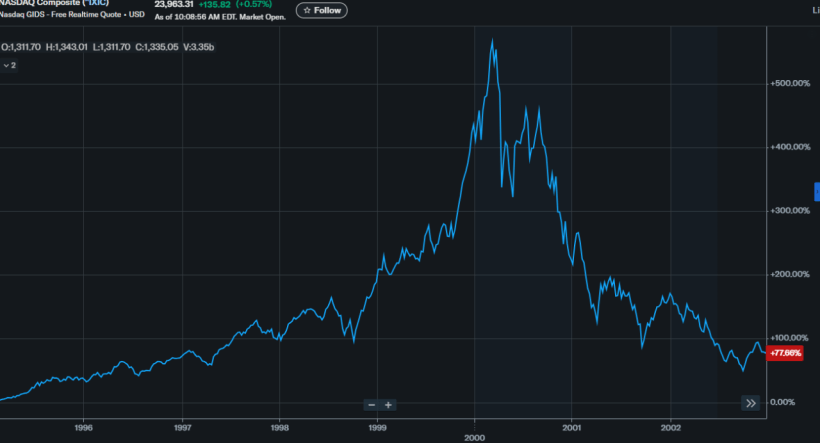Click the 2000 year marker below axis
The width and height of the screenshot is (820, 443).
coord(475,438)
